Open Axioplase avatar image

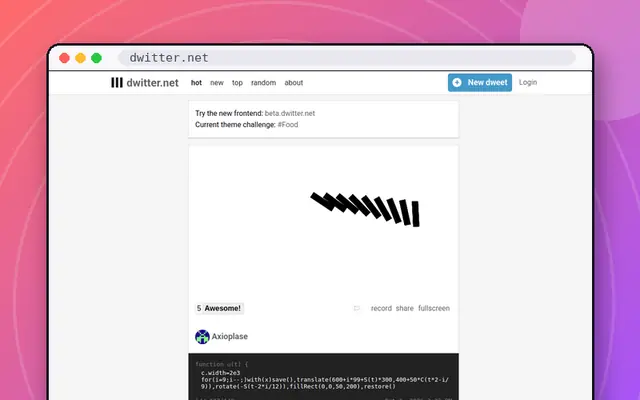tap(202, 337)
